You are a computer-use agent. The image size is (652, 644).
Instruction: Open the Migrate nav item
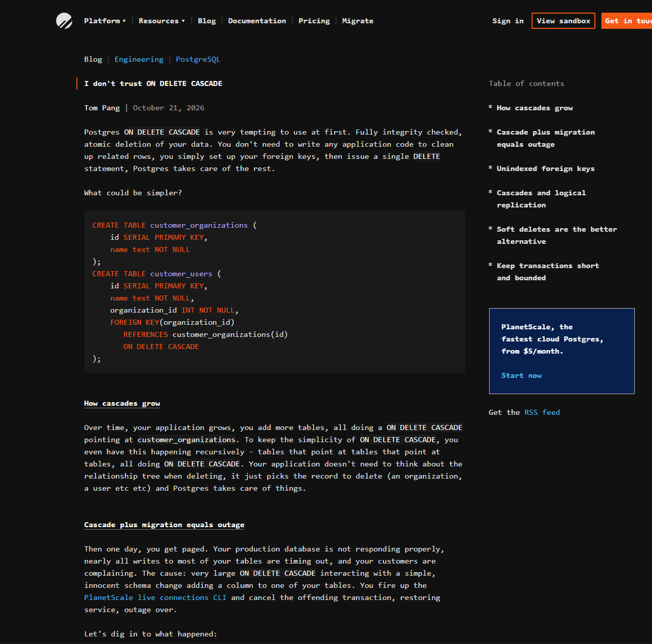358,21
